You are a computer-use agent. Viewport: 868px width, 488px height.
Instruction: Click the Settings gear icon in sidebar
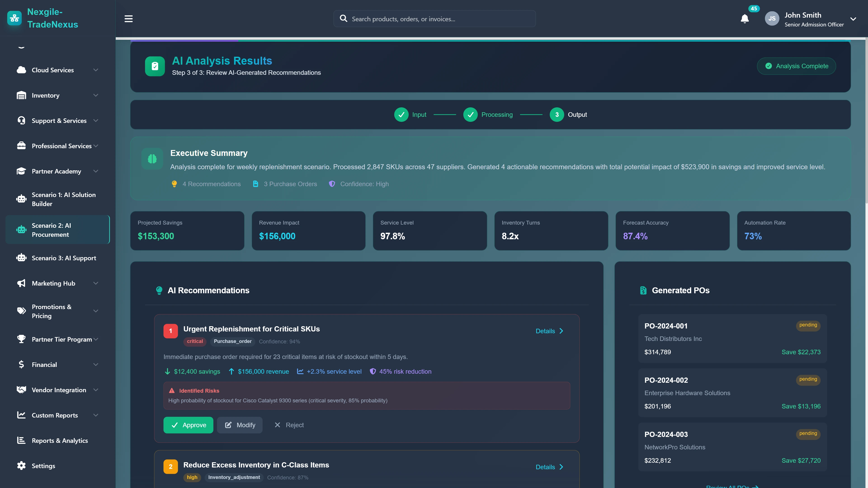pos(21,465)
